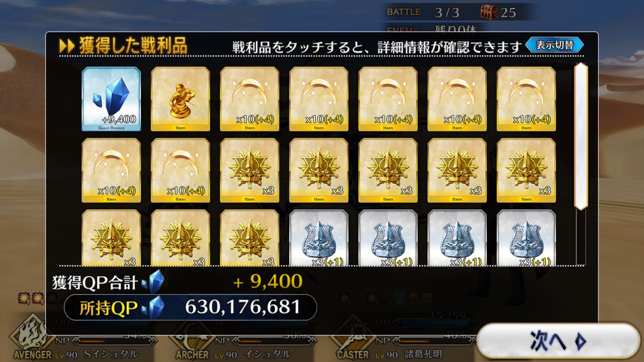This screenshot has height=362, width=644.
Task: Toggle display with 表示切替 button
Action: click(555, 46)
